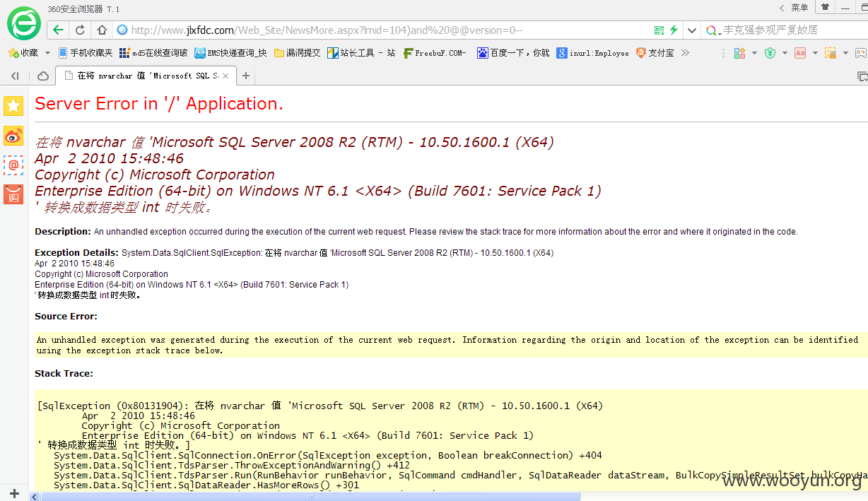Click the left chevron beside 菜单
Viewport: 868px width, 501px height.
point(782,8)
